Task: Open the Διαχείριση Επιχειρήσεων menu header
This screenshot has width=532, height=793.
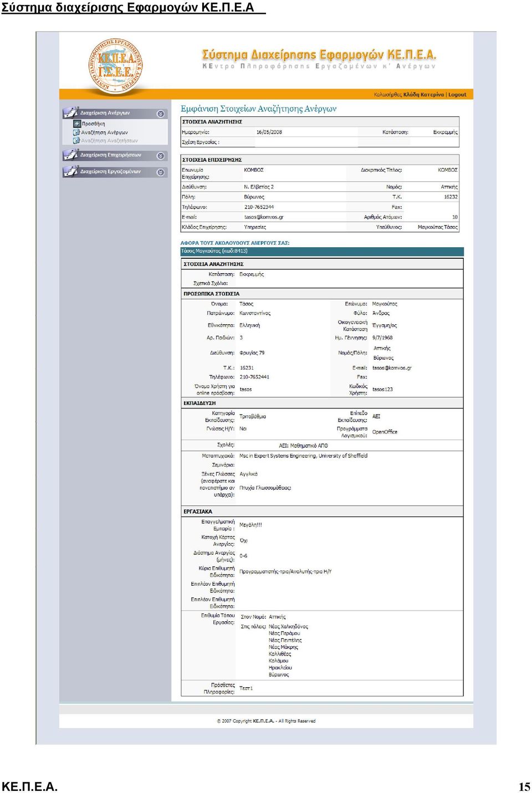Action: (x=115, y=155)
